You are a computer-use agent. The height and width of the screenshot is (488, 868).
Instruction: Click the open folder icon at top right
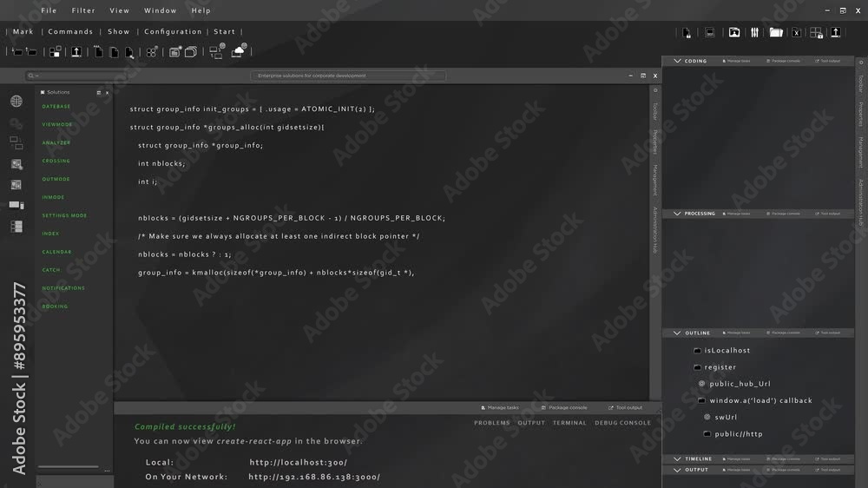[x=776, y=33]
